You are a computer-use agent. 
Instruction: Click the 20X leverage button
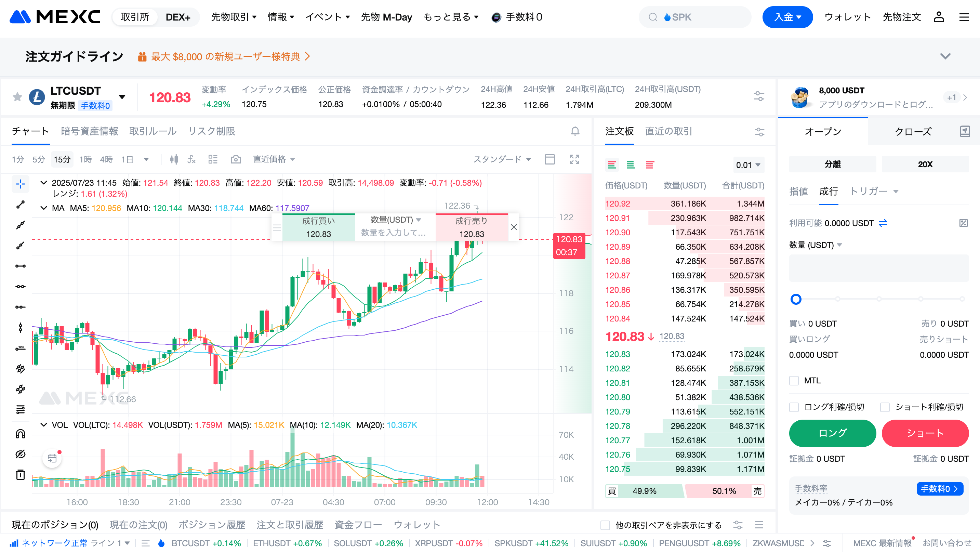click(925, 165)
